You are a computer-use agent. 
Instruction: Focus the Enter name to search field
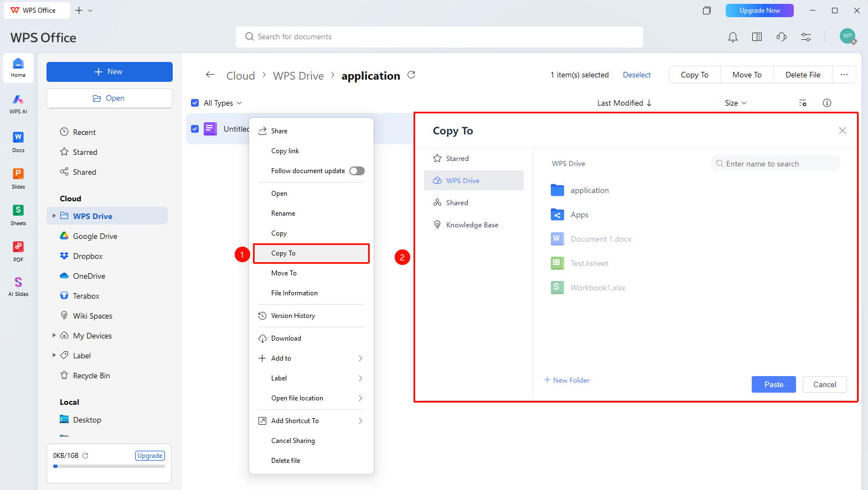775,164
